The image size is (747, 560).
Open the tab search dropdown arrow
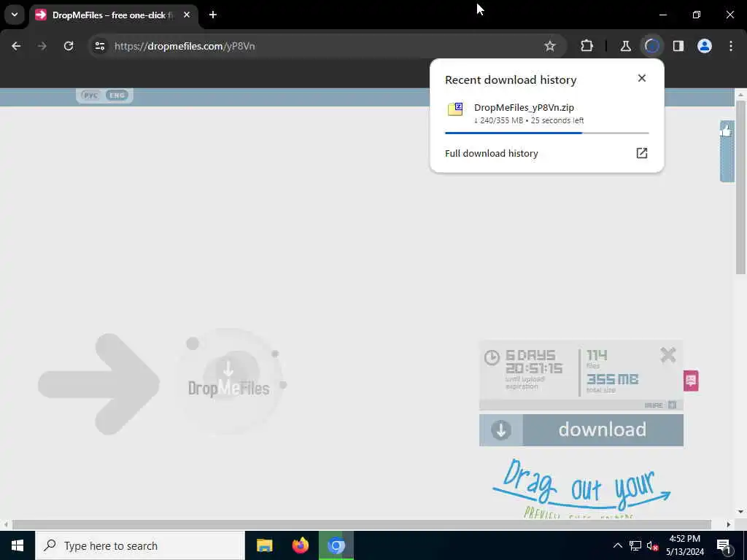(x=15, y=15)
